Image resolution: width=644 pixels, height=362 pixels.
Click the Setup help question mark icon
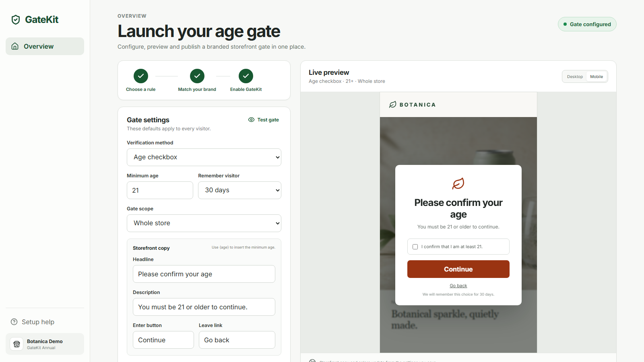[x=14, y=322]
